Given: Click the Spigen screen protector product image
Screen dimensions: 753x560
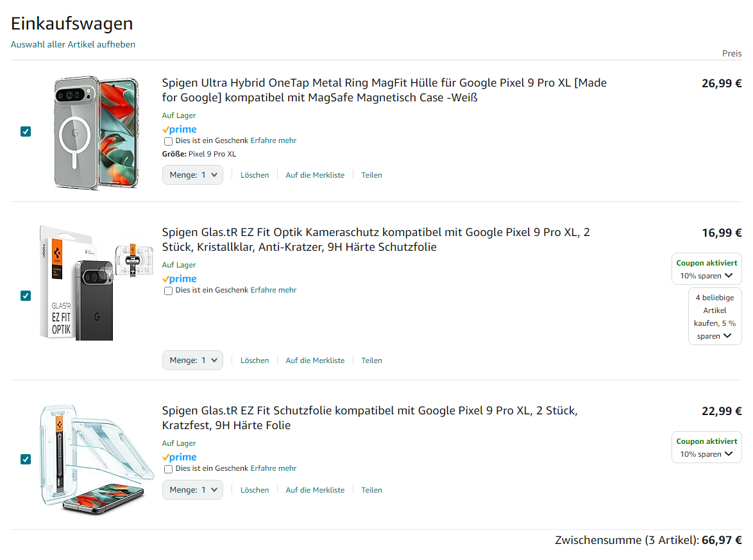Looking at the screenshot, I should coord(96,457).
